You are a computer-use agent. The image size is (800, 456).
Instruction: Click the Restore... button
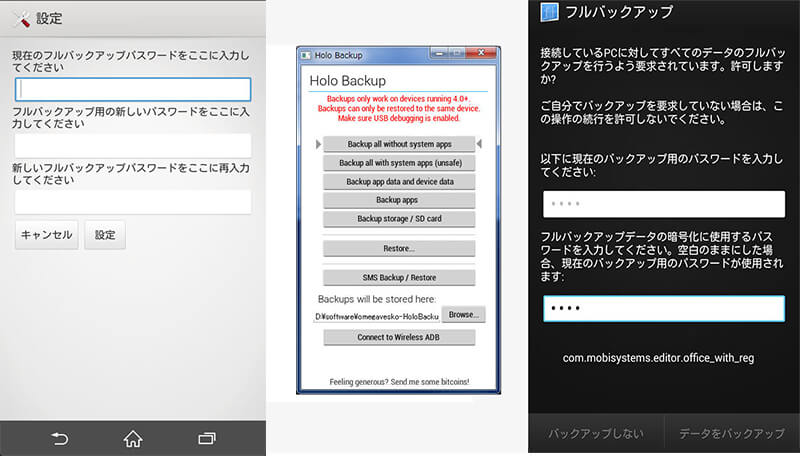click(x=399, y=248)
